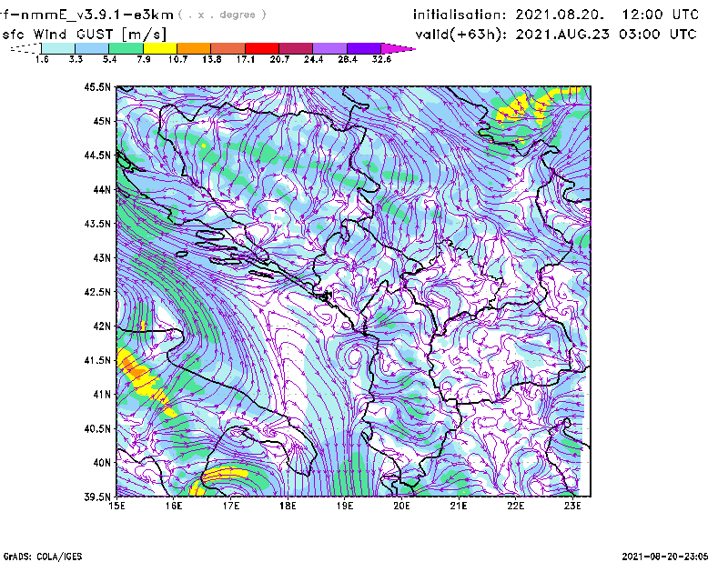The width and height of the screenshot is (728, 562).
Task: Click the 24.4 colorbar value
Action: coord(313,59)
